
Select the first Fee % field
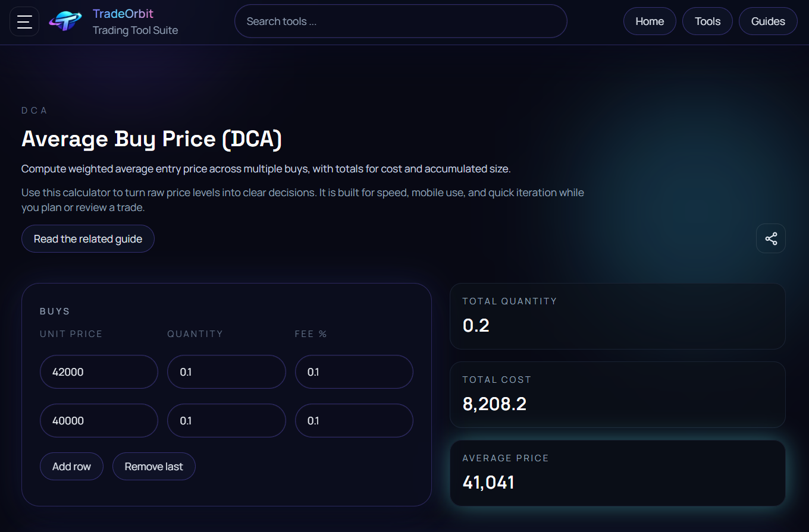[354, 372]
